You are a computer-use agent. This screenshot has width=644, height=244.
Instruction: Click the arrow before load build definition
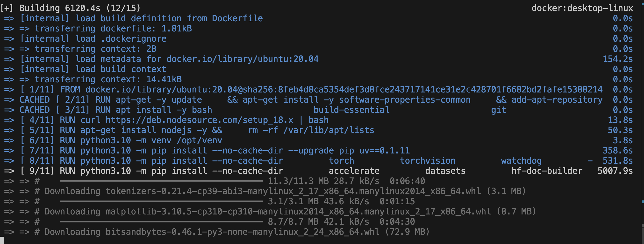(x=9, y=18)
